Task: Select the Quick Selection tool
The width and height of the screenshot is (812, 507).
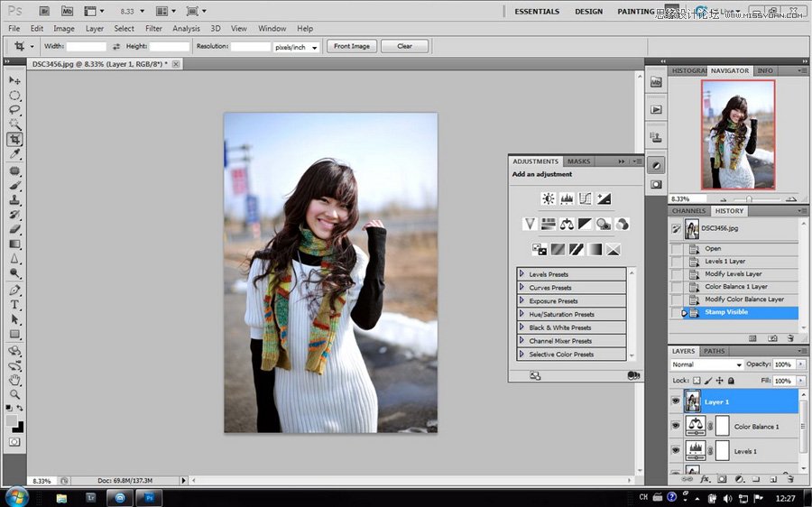Action: click(14, 124)
